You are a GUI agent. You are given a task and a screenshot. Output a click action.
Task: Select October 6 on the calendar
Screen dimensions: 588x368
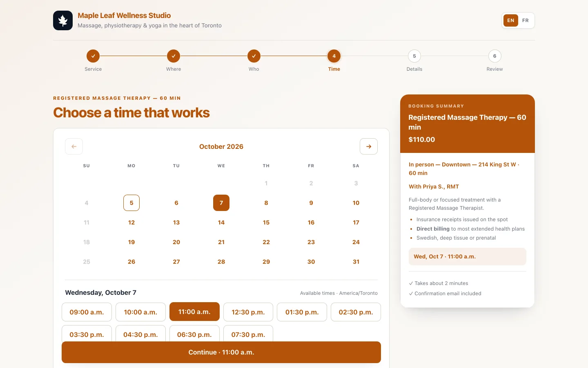point(176,203)
